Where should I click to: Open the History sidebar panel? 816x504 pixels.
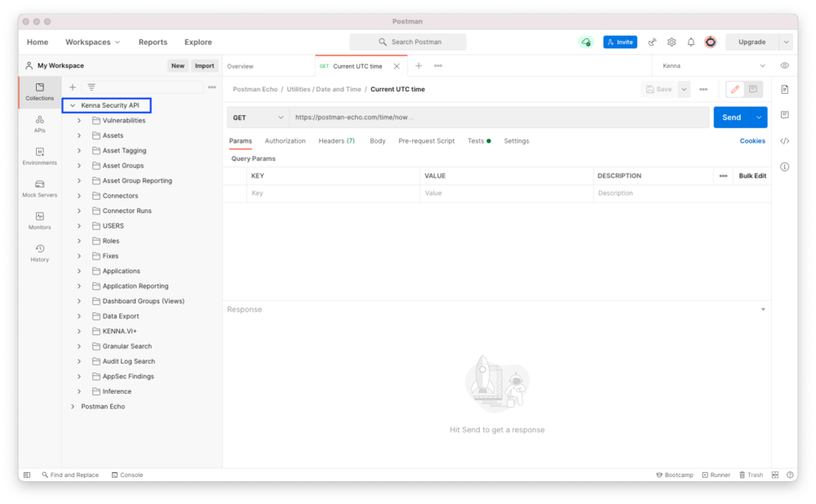click(x=39, y=253)
